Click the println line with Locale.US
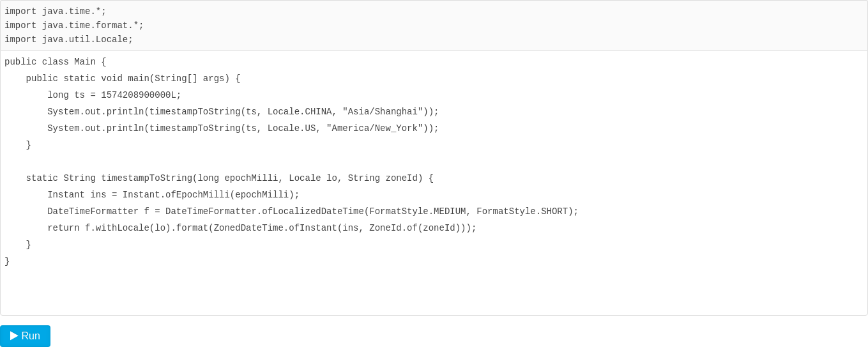The width and height of the screenshot is (868, 347). [x=243, y=128]
